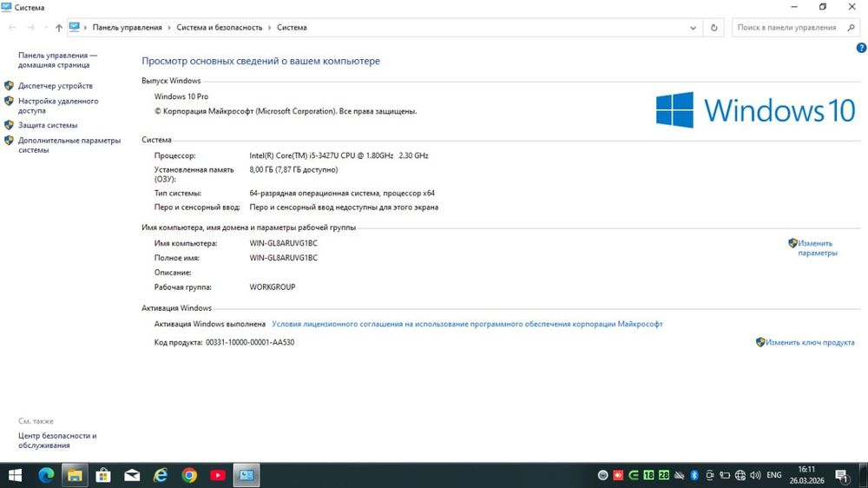Screen dimensions: 868x488
Task: Click the ENG language indicator
Action: [x=774, y=475]
